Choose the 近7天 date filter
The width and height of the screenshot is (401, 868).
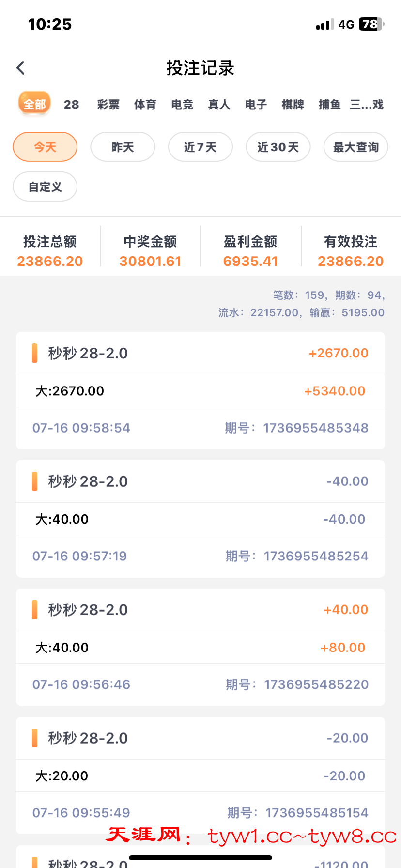pyautogui.click(x=200, y=147)
